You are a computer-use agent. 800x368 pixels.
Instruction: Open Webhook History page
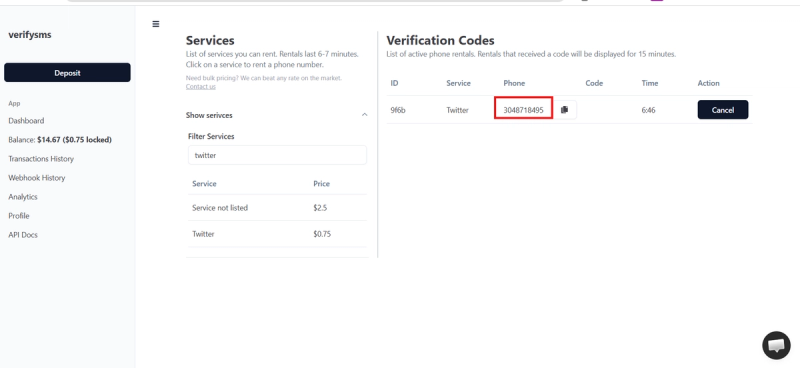[37, 178]
